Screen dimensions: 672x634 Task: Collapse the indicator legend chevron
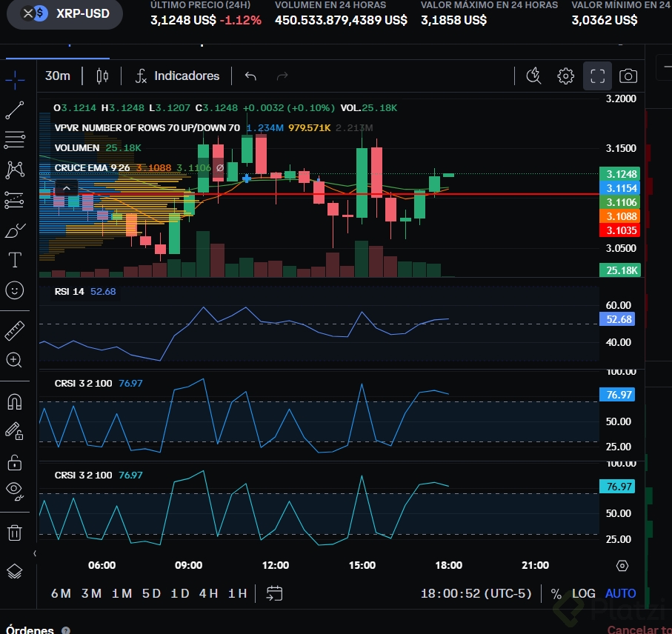pyautogui.click(x=67, y=188)
